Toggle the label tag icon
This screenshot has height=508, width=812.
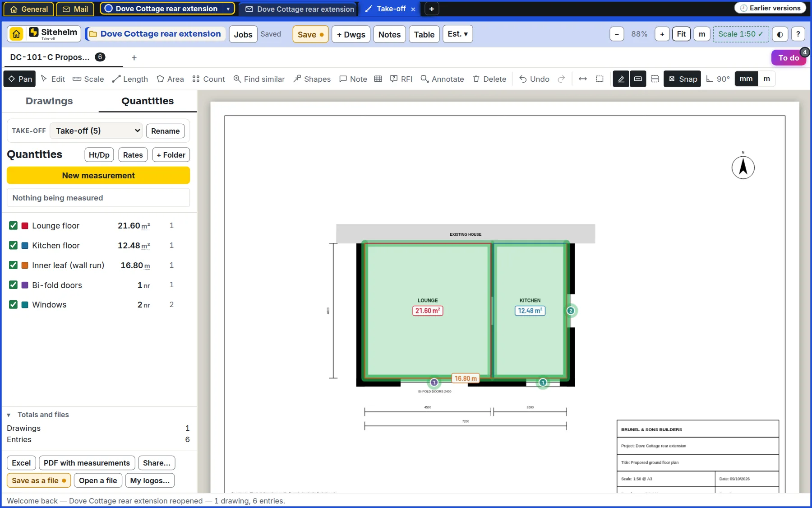[638, 79]
